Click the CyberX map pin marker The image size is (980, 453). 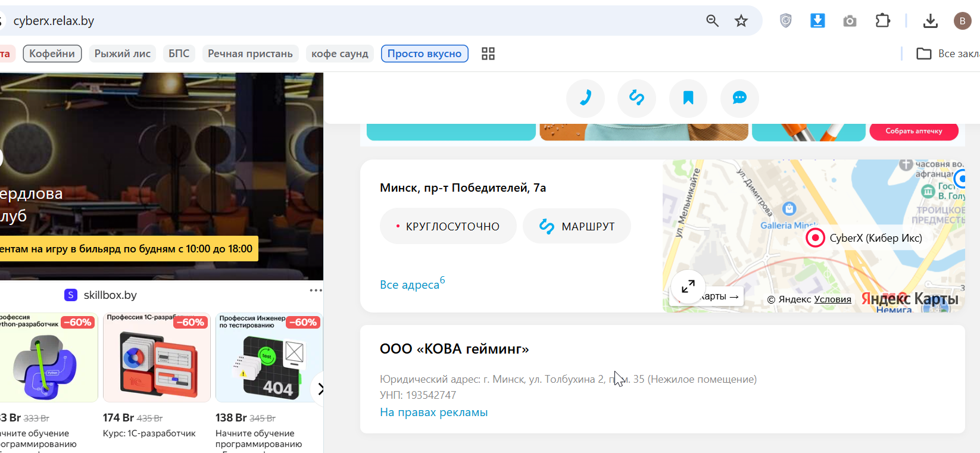(x=815, y=238)
